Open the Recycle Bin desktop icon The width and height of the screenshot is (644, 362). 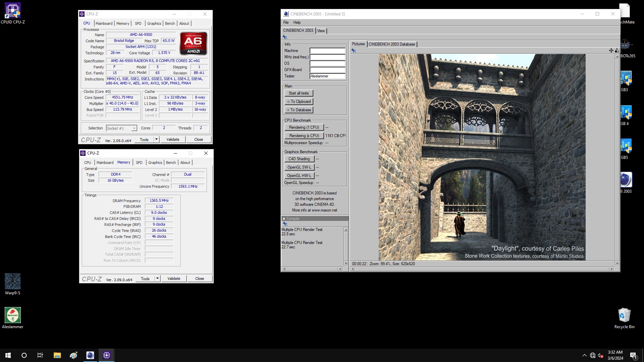click(624, 318)
